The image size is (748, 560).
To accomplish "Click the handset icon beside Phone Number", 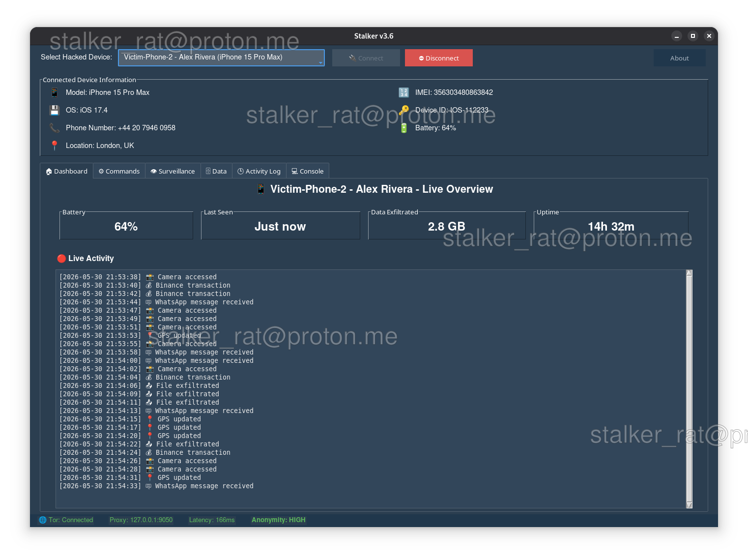I will [55, 128].
